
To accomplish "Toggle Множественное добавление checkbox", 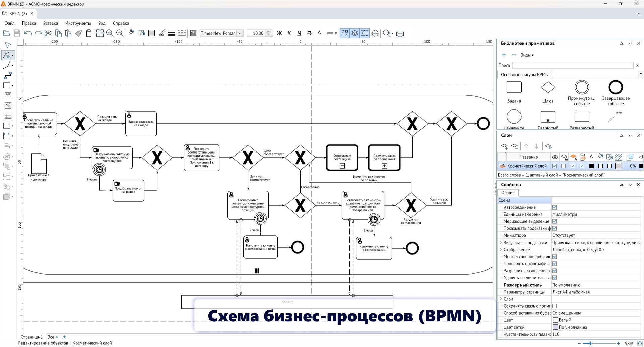I will 554,257.
